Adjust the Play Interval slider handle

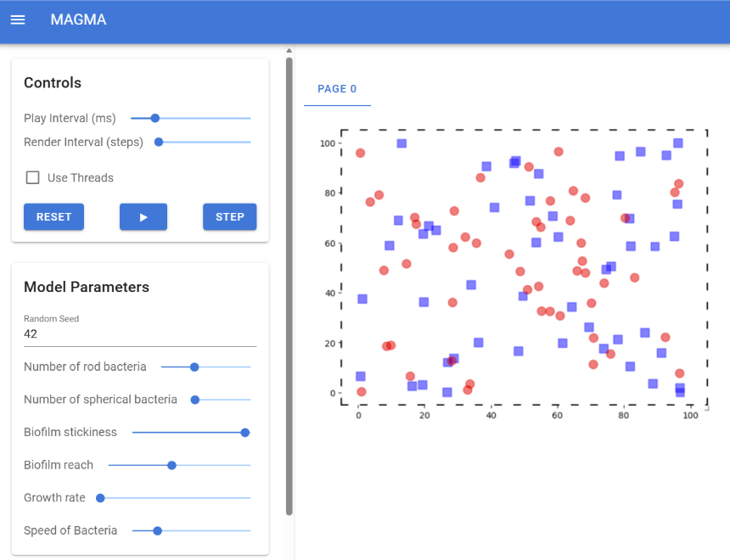click(x=155, y=119)
